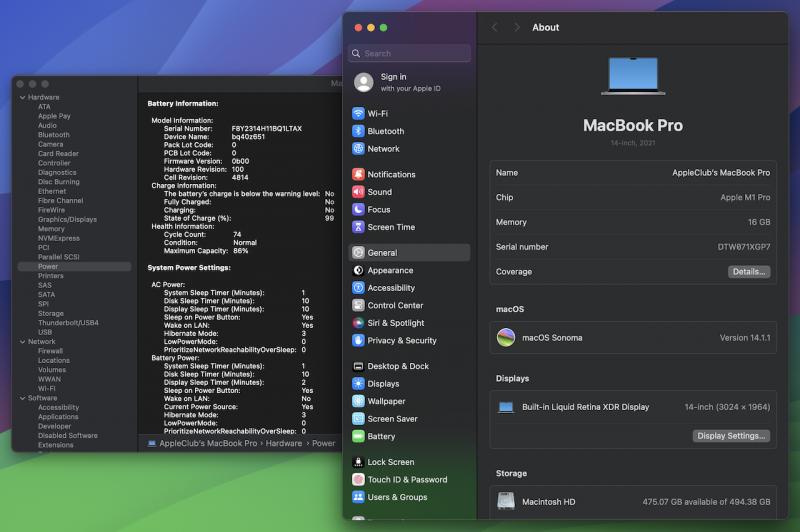
Task: Select Firewall under Network in System Information
Action: tap(50, 351)
